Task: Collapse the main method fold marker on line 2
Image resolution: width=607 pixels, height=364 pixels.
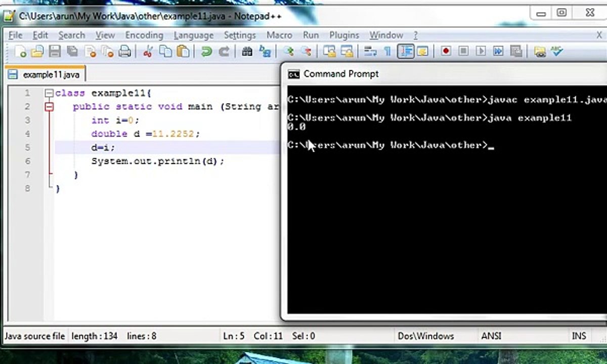Action: [x=49, y=107]
